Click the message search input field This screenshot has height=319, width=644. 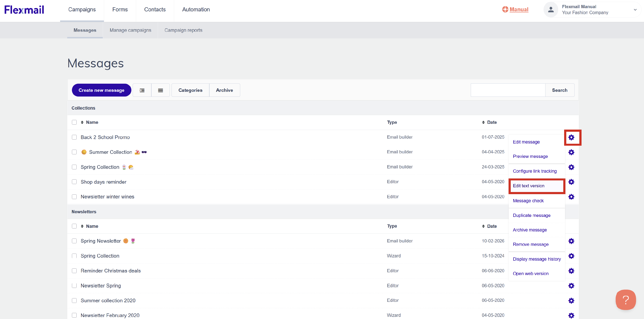click(507, 90)
